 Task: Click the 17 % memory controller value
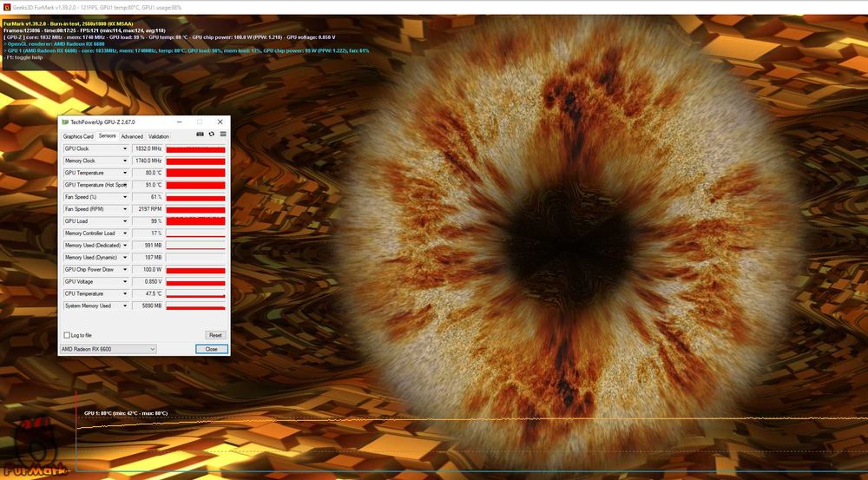pos(148,233)
